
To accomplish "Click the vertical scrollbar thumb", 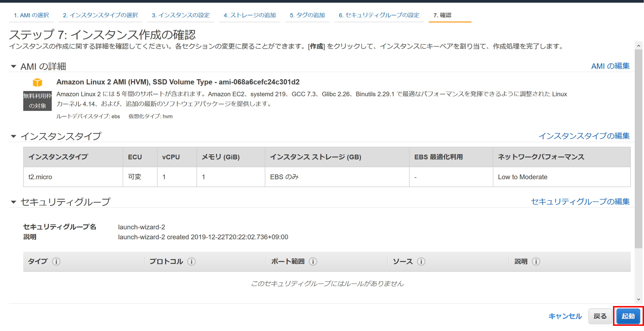I will [639, 149].
